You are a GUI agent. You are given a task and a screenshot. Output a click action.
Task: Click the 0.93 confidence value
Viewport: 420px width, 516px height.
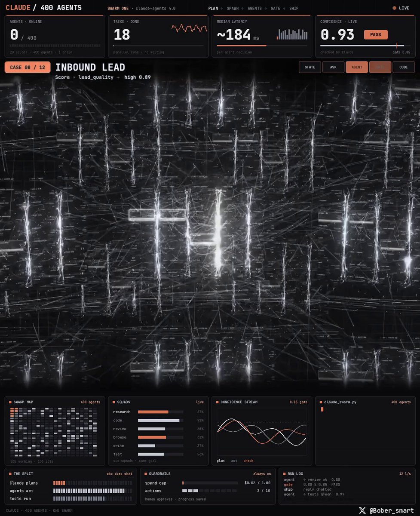(337, 35)
